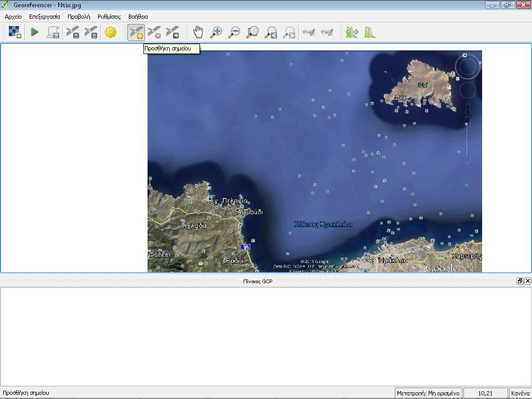The width and height of the screenshot is (532, 399).
Task: Click Link Georeferencer to QGIS icon
Action: point(309,32)
